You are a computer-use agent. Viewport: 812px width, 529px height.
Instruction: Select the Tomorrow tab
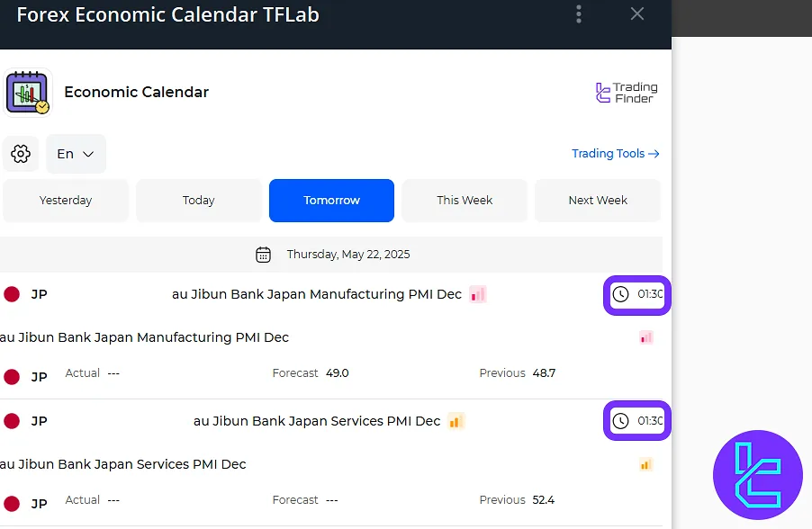tap(331, 201)
